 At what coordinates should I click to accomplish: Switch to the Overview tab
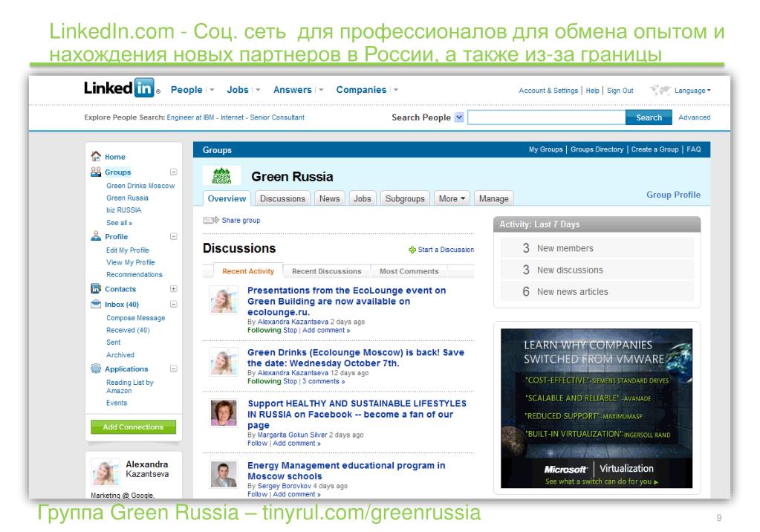click(x=227, y=198)
